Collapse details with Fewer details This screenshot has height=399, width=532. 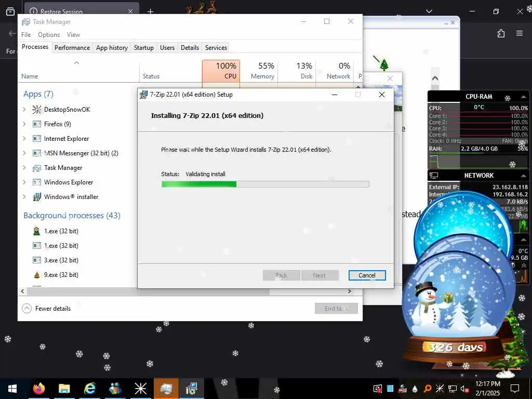(46, 309)
